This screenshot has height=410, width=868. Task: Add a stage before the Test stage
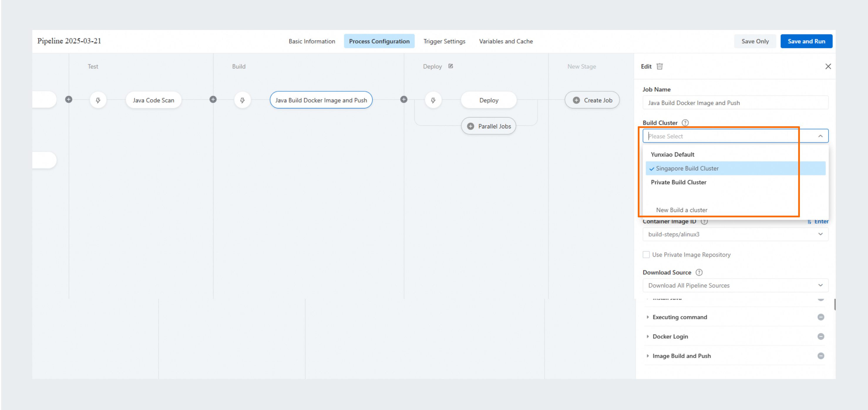(68, 99)
